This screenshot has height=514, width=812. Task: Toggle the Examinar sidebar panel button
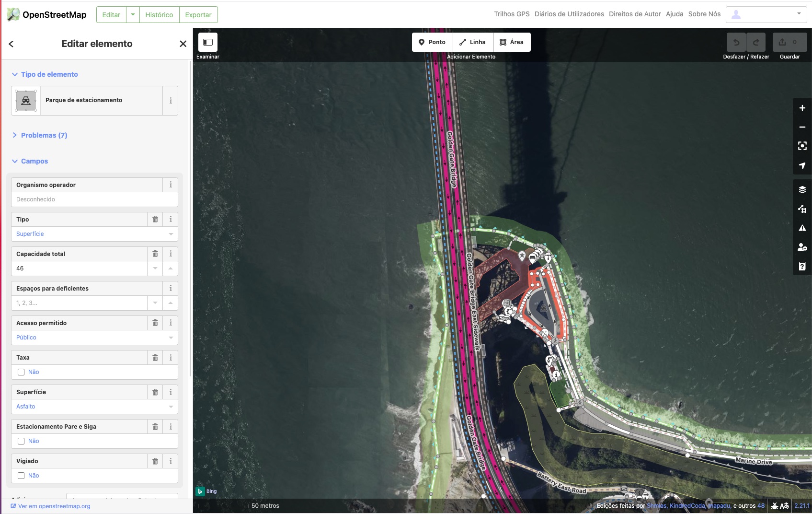[x=208, y=42]
